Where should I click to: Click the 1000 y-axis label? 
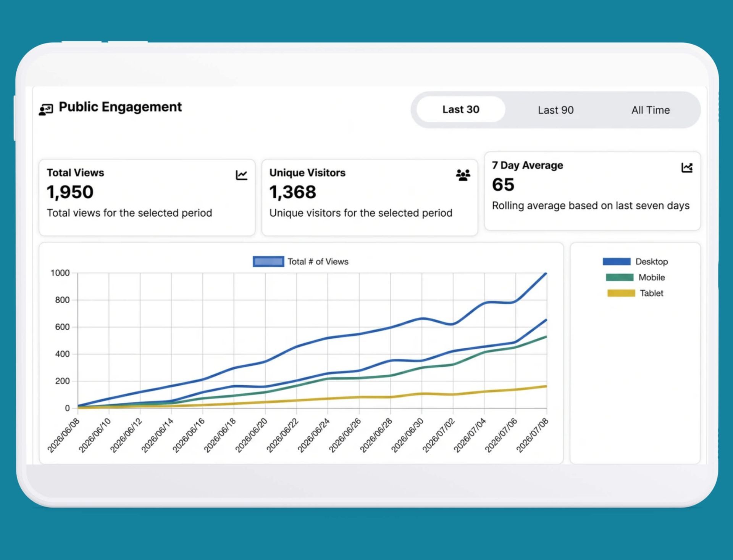[x=60, y=273]
